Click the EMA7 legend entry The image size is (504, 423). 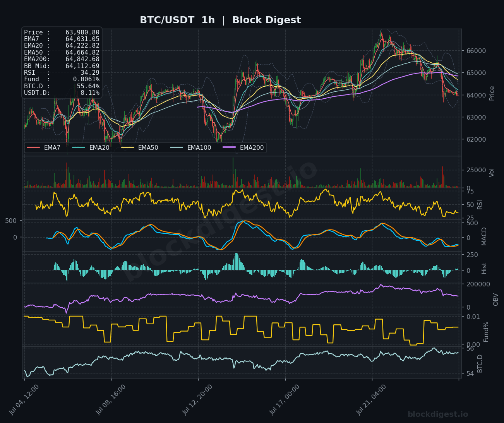(x=44, y=147)
